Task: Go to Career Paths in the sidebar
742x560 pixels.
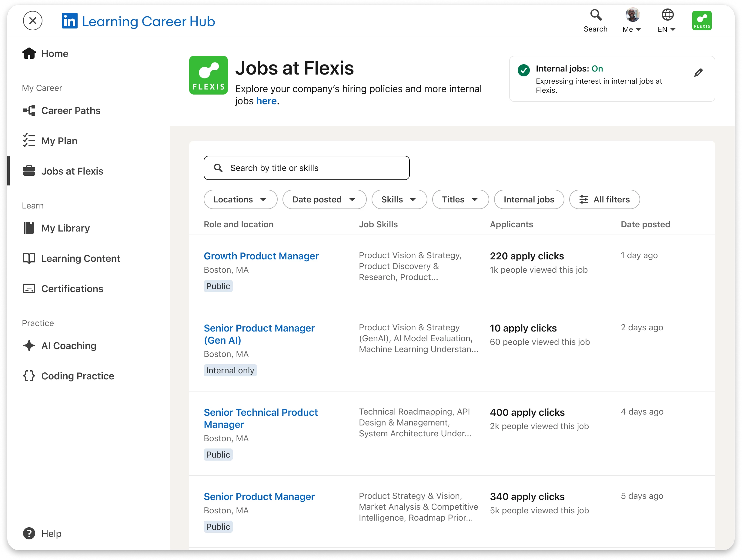Action: tap(70, 111)
